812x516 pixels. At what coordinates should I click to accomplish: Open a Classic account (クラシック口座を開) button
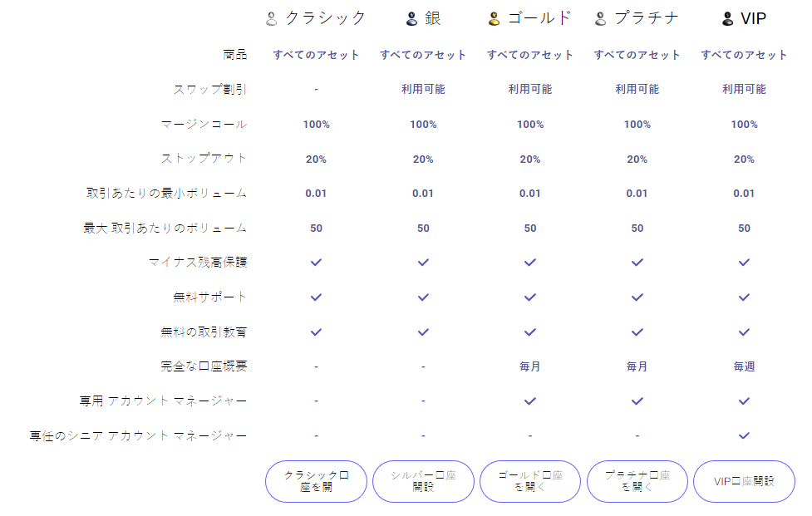point(316,481)
